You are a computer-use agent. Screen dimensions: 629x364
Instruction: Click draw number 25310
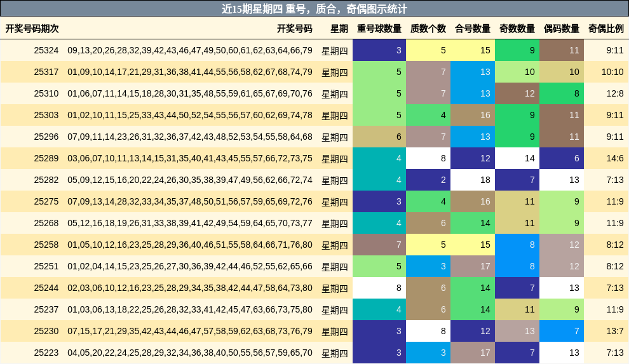coord(46,94)
